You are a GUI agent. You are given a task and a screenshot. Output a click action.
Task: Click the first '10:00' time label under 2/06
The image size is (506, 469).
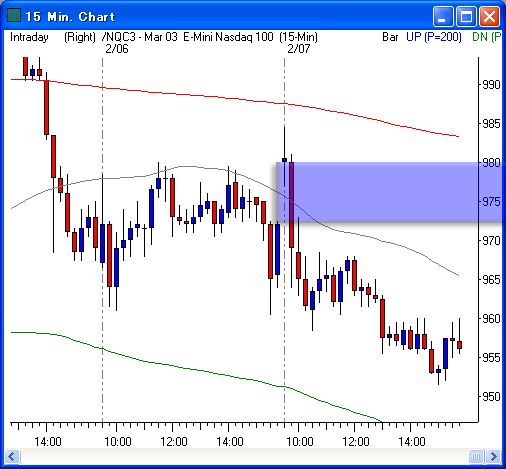coord(118,442)
